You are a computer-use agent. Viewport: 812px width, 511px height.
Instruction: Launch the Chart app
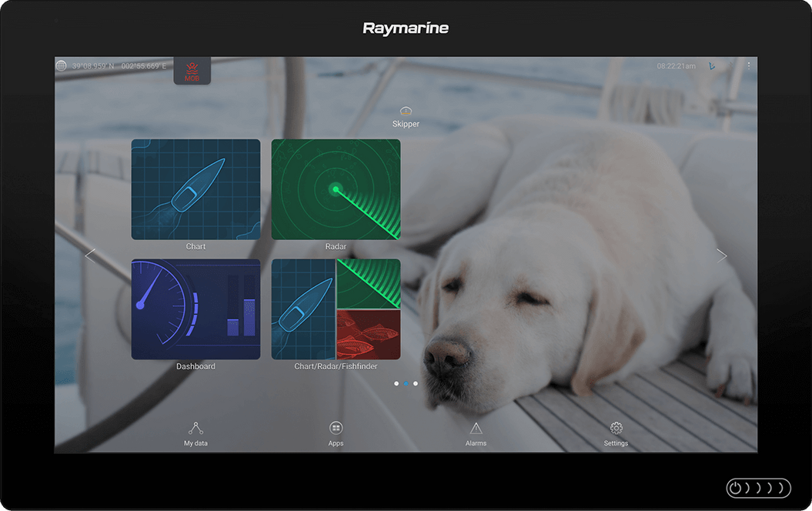point(195,189)
